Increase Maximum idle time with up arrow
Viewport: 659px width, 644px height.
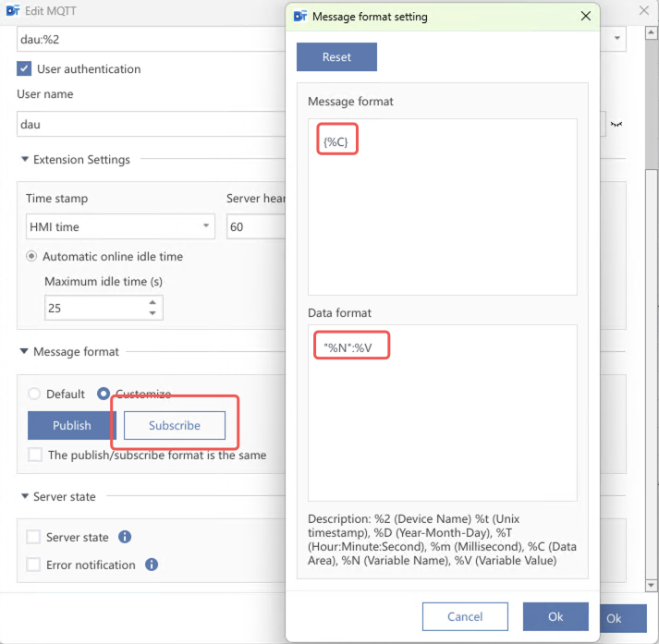pos(153,302)
